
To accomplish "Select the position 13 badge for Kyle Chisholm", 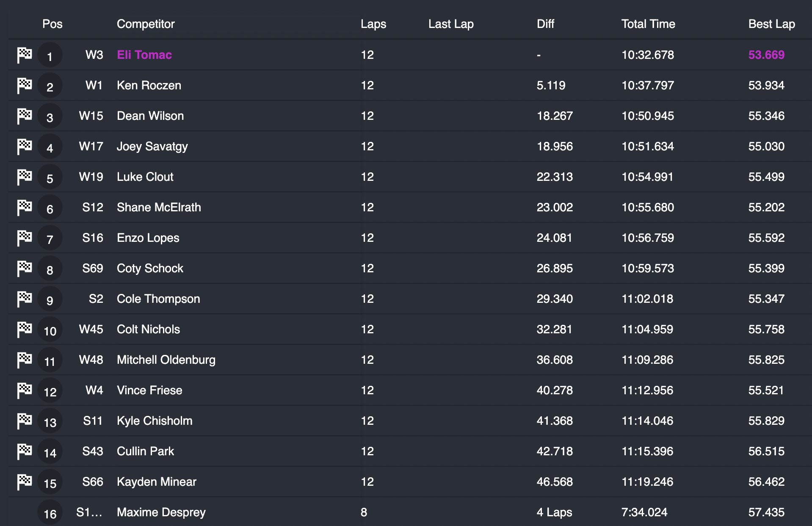I will [x=50, y=421].
